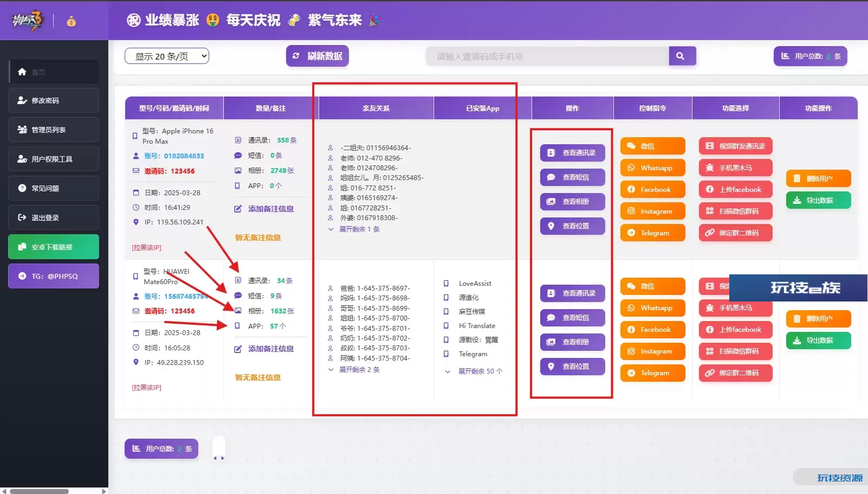Screen dimensions: 868x494
Task: Click Telegram command in the iPhone row
Action: 652,233
